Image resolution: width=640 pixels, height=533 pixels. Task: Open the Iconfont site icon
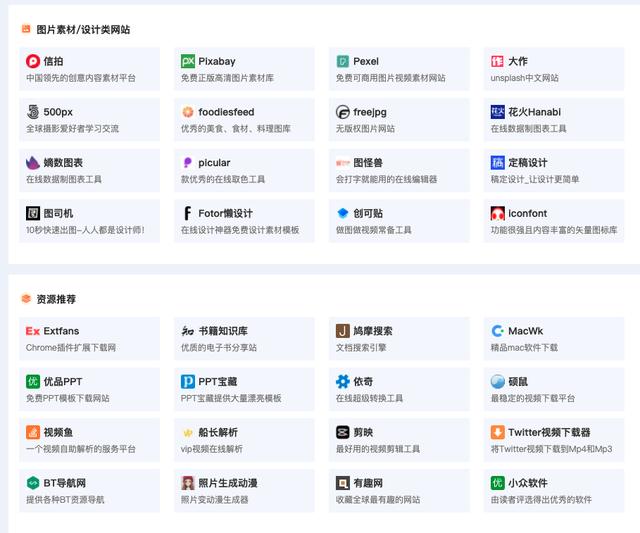tap(498, 213)
